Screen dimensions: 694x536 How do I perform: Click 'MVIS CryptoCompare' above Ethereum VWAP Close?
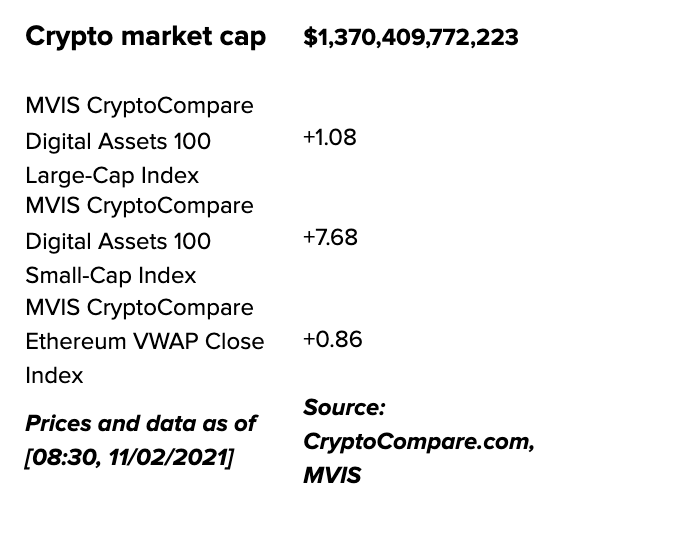[139, 307]
